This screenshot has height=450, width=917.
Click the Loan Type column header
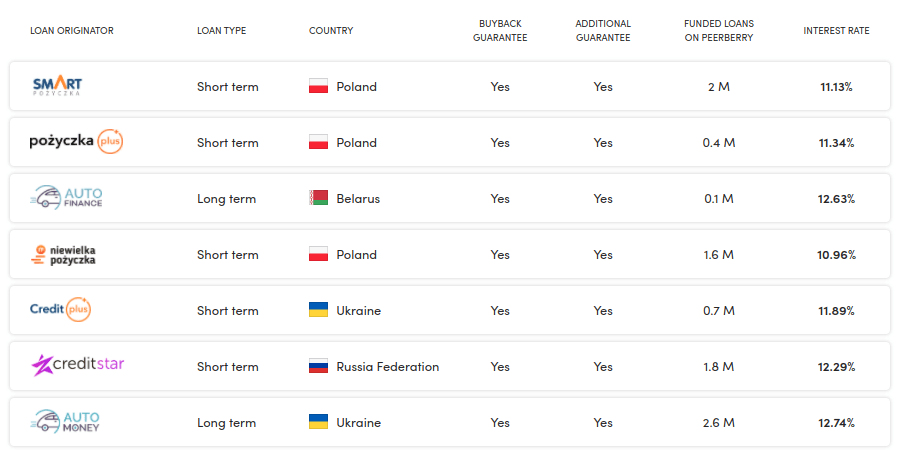pyautogui.click(x=222, y=30)
